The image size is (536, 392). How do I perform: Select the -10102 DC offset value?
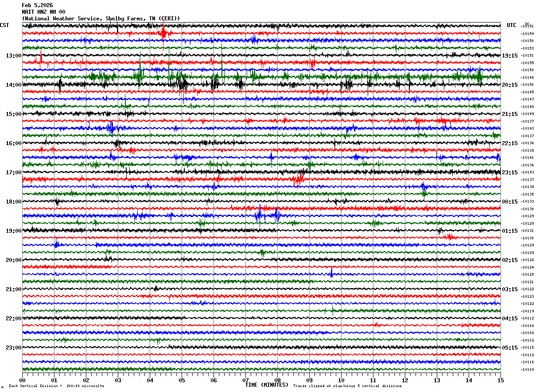[527, 340]
